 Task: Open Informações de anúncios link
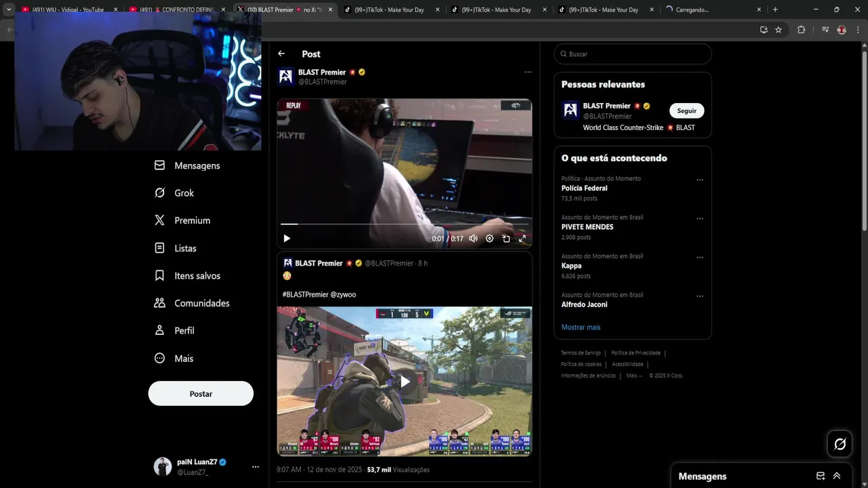(588, 375)
